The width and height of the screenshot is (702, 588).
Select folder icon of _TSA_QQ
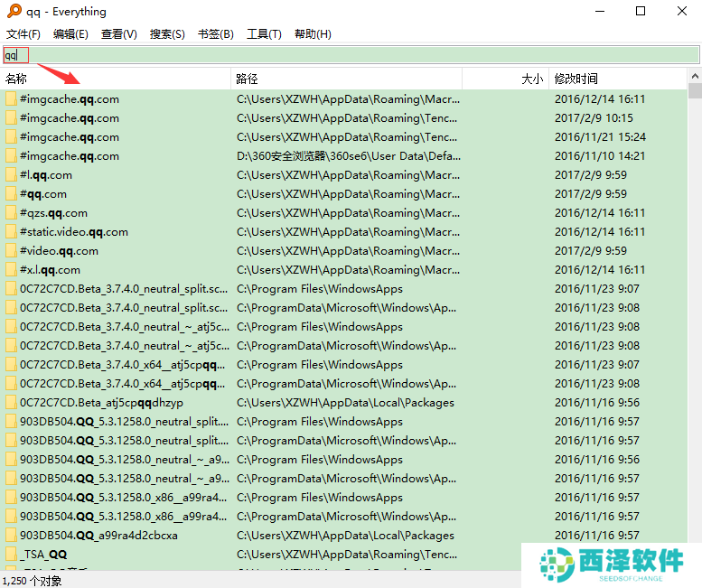11,555
